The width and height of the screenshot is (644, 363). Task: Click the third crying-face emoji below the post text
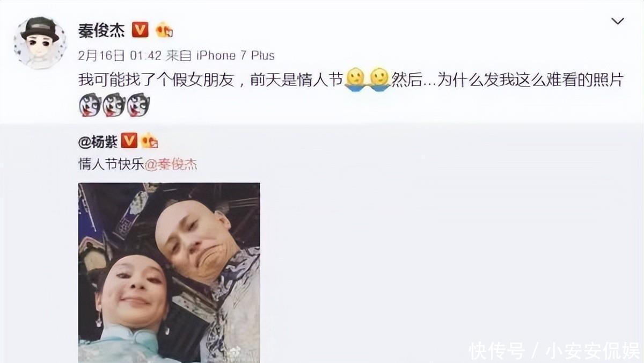[x=138, y=104]
